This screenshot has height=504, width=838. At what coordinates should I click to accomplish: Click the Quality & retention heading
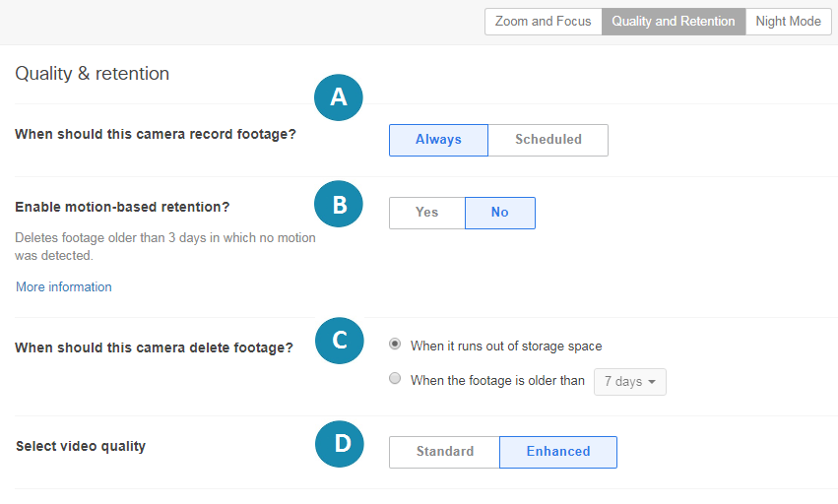[93, 74]
